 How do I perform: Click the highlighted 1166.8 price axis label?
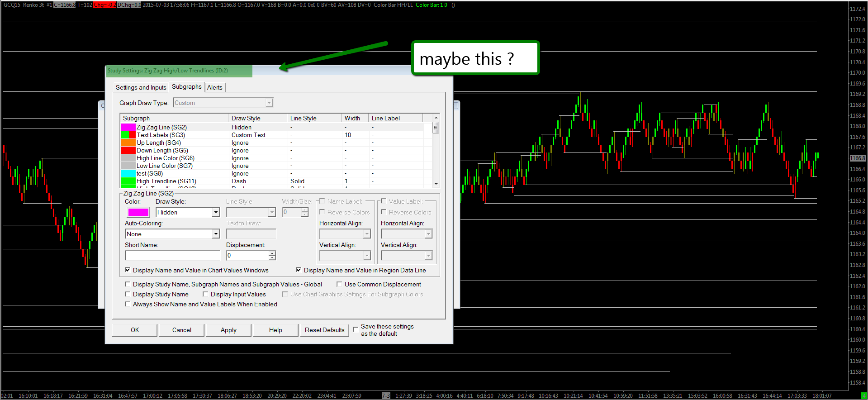858,158
